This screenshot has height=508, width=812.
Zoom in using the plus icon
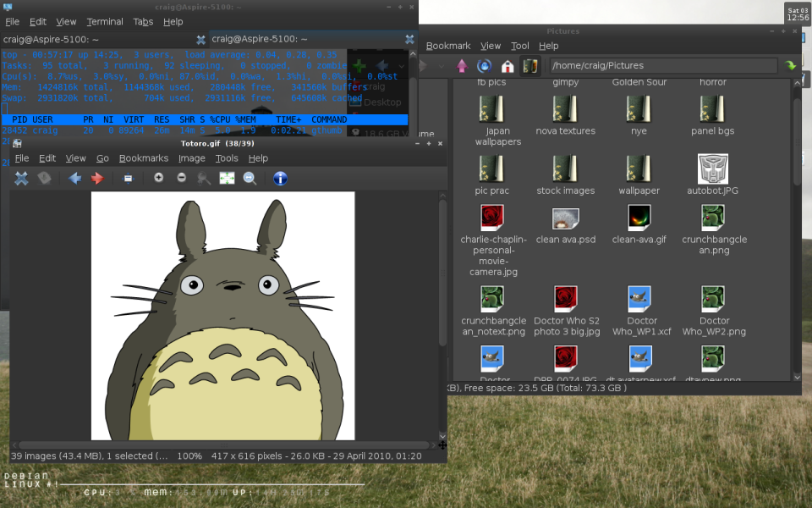(158, 178)
